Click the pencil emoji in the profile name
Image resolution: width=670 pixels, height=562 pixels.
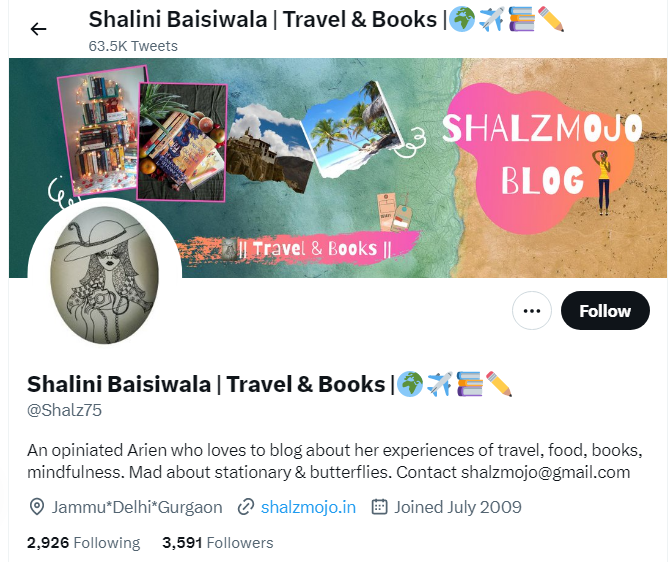pyautogui.click(x=499, y=384)
